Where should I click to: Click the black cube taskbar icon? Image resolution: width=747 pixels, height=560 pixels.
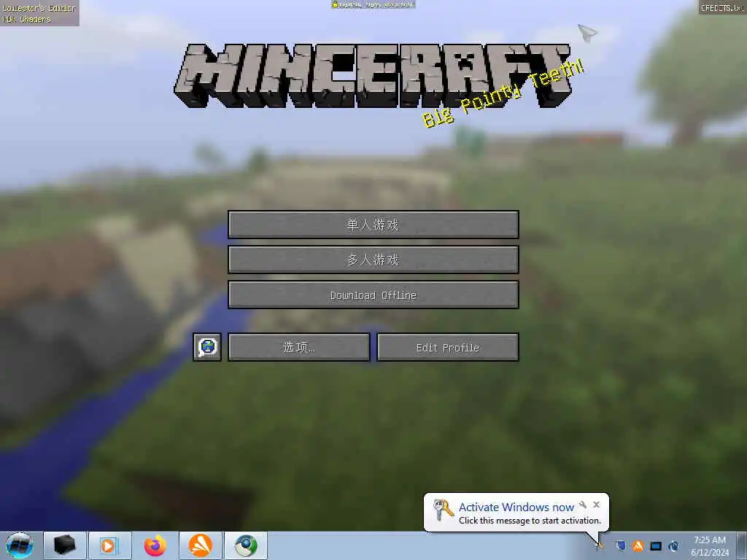(x=64, y=545)
